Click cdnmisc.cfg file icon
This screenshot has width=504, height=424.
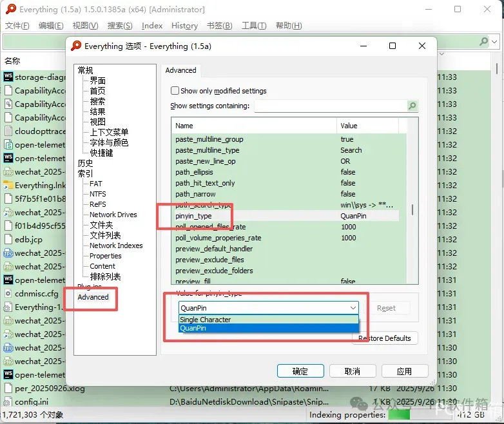pyautogui.click(x=8, y=293)
